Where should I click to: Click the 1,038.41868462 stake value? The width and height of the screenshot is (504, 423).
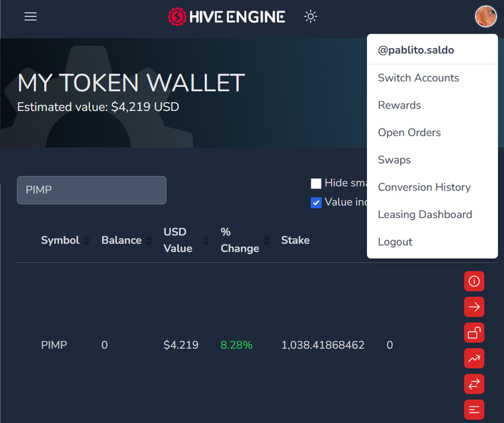(x=323, y=345)
